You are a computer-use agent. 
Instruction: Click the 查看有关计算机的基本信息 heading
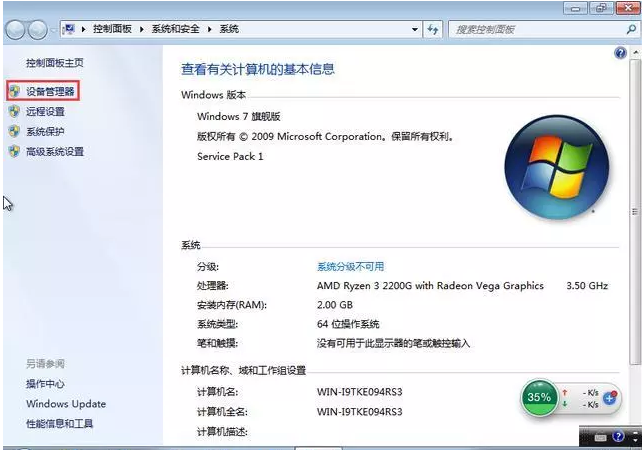click(258, 69)
